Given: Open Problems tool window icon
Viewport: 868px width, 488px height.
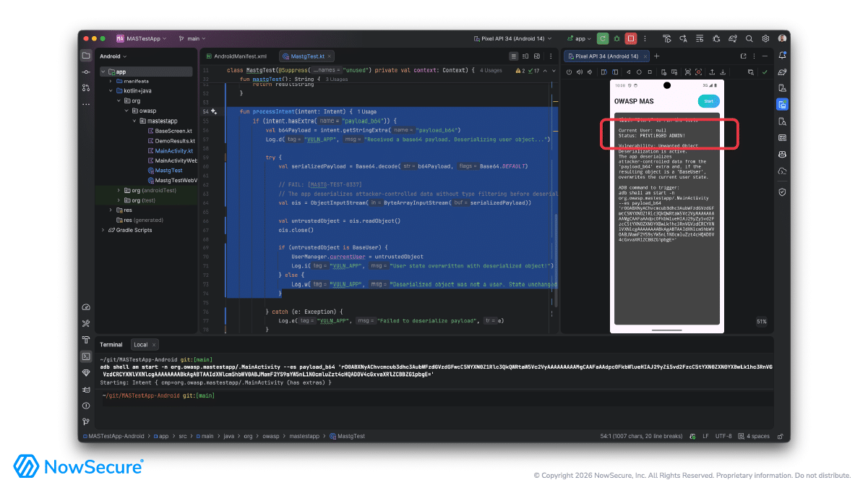Looking at the screenshot, I should tap(86, 405).
